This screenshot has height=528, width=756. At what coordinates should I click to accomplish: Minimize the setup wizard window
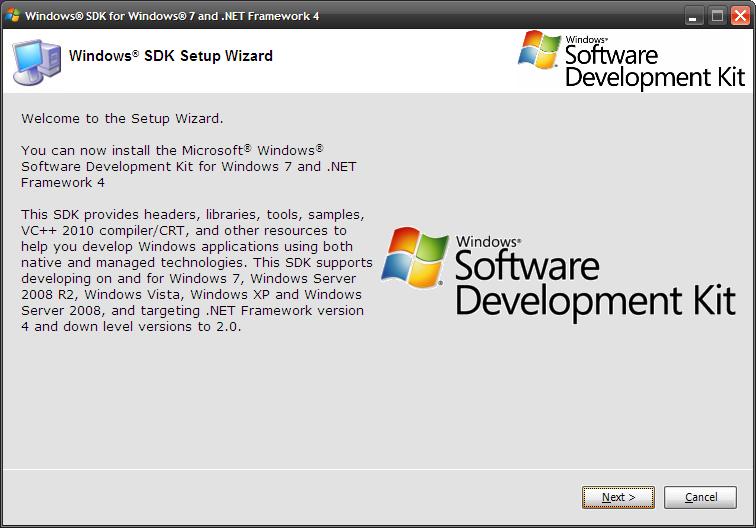(x=693, y=16)
